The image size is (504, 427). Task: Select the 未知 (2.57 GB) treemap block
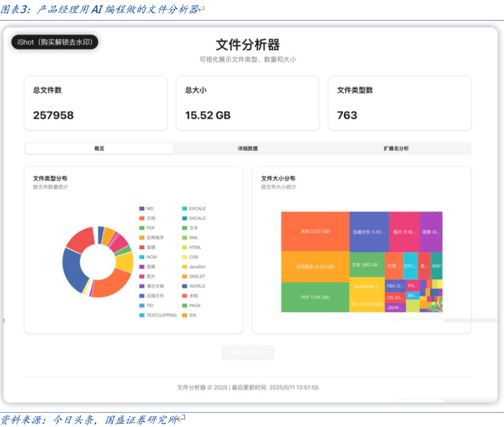pos(315,231)
